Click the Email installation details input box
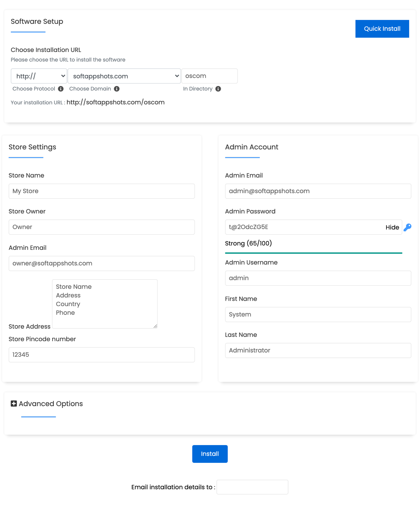 253,487
